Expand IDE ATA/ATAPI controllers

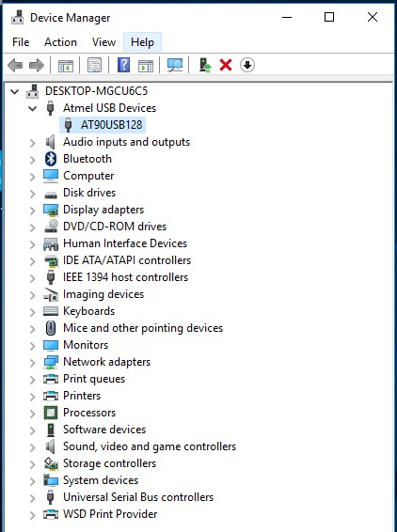coord(33,261)
